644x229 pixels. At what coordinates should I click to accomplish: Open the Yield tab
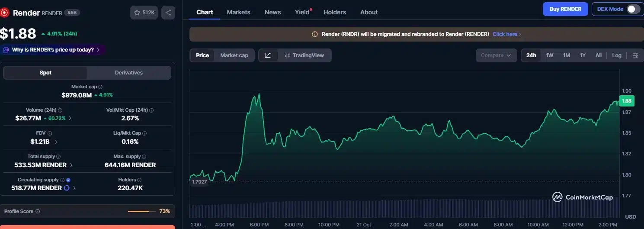302,12
